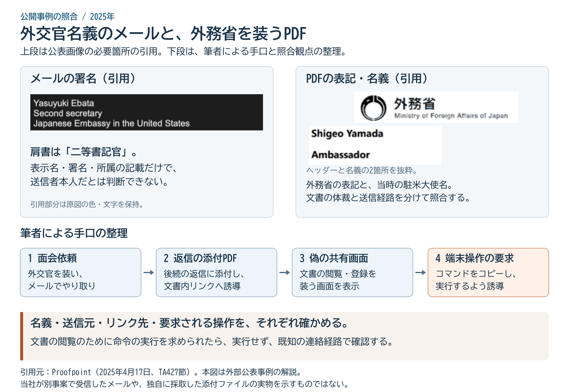Click the line 表示名・署名・所属の記載だけで、
Viewport: 569px width, 392px height.
pos(104,168)
